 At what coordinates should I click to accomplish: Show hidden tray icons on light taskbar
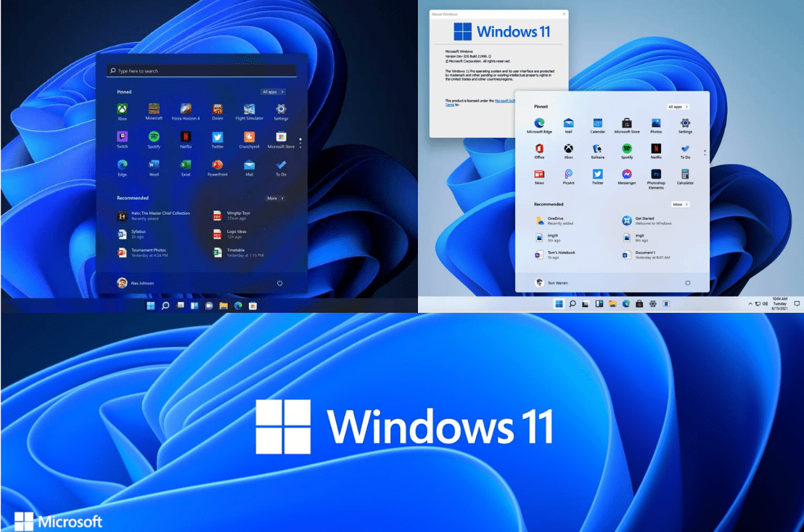click(750, 303)
